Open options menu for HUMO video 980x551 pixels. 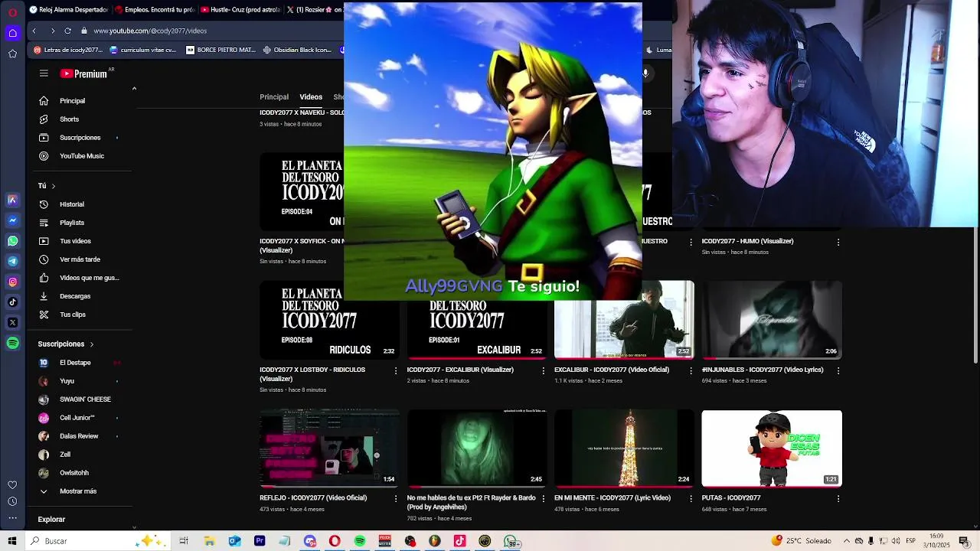tap(838, 242)
